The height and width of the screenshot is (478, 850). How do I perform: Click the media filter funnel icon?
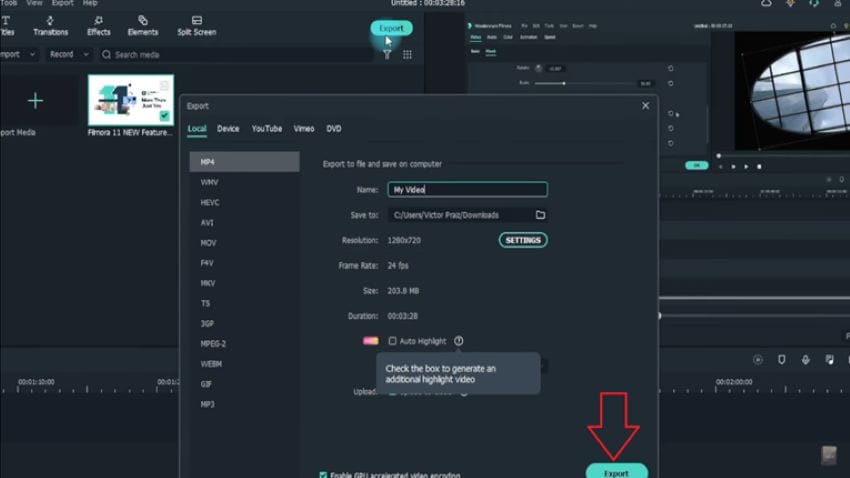click(x=387, y=55)
